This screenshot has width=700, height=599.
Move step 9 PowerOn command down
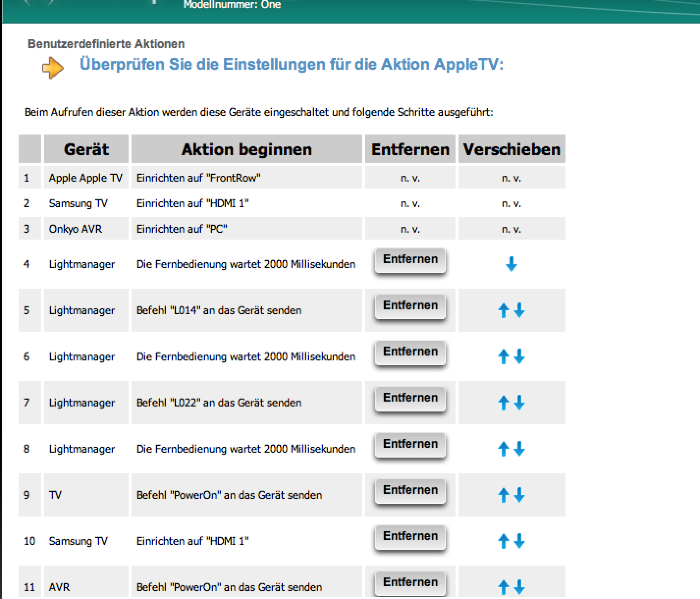[519, 495]
